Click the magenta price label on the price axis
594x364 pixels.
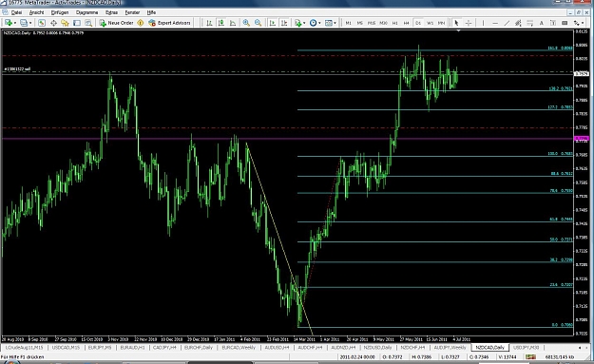pos(582,139)
